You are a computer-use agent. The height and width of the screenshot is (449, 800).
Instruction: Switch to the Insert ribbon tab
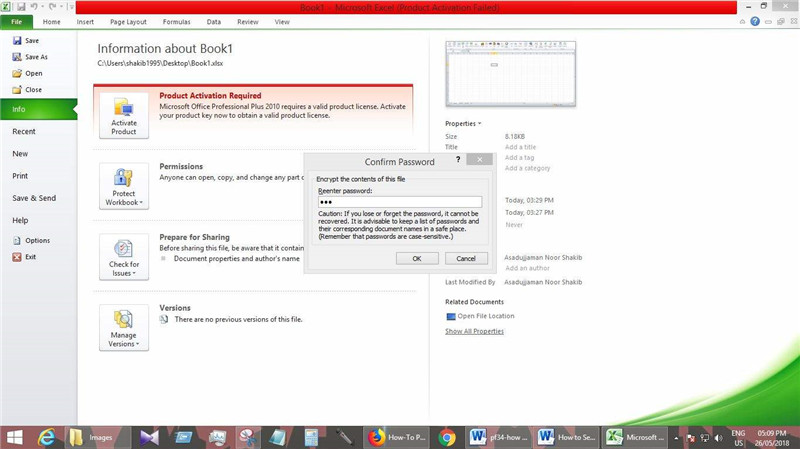tap(85, 22)
